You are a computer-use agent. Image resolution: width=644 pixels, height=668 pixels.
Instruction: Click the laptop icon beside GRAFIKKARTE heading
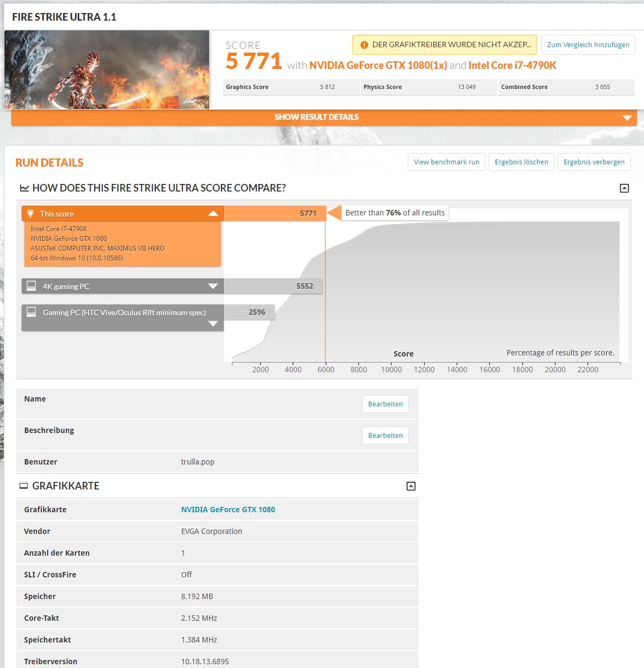click(x=23, y=486)
